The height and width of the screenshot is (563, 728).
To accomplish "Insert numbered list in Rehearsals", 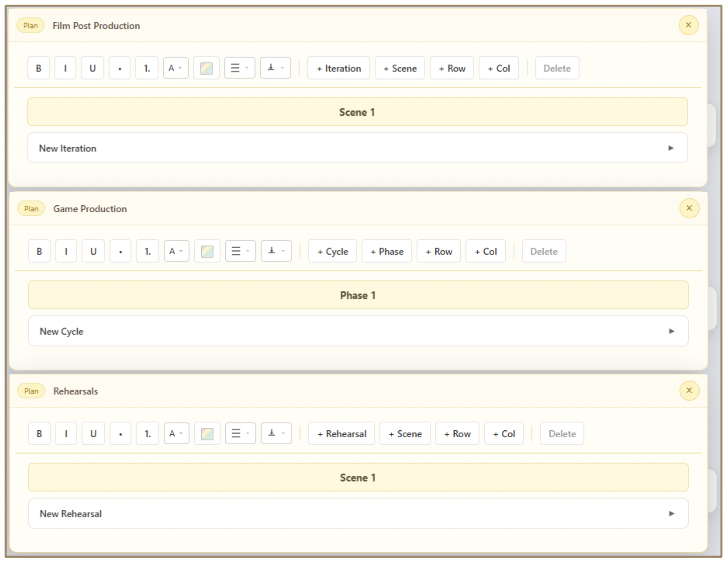I will coord(147,433).
